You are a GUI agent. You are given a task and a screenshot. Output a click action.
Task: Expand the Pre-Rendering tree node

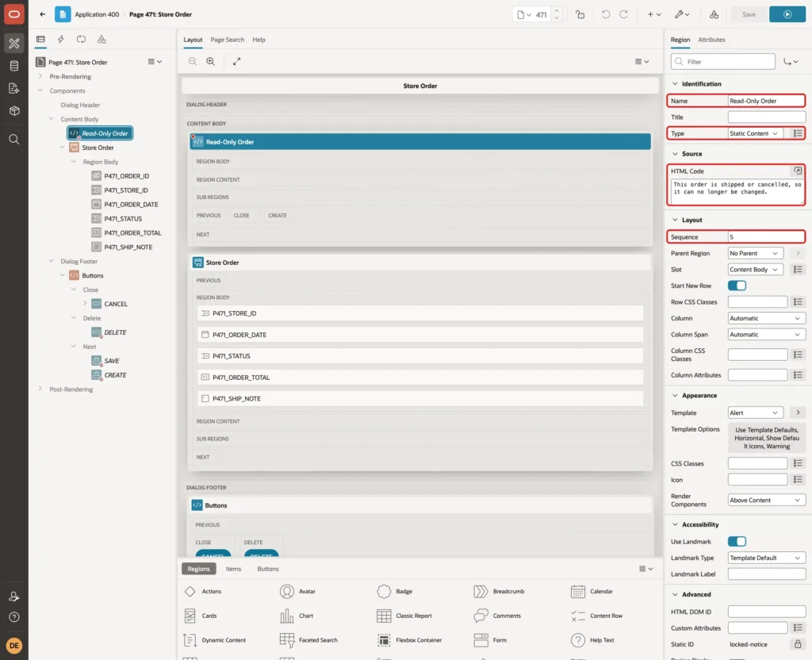(x=40, y=76)
